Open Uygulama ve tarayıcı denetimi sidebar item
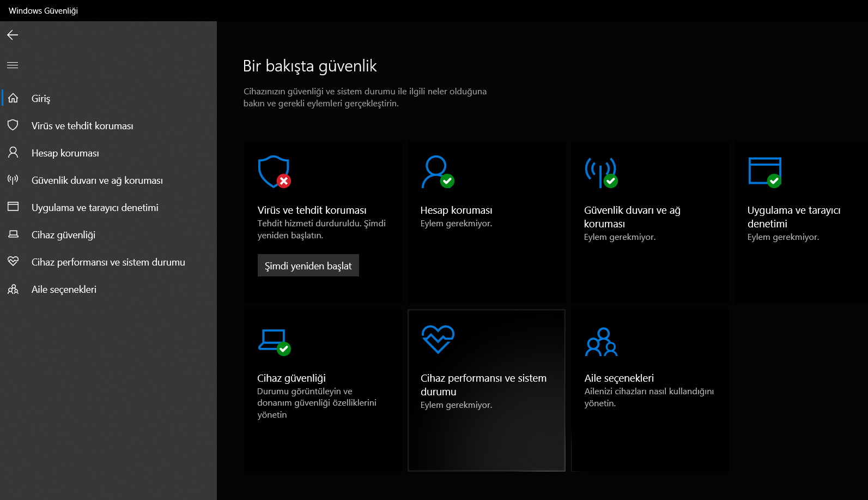 pos(109,207)
